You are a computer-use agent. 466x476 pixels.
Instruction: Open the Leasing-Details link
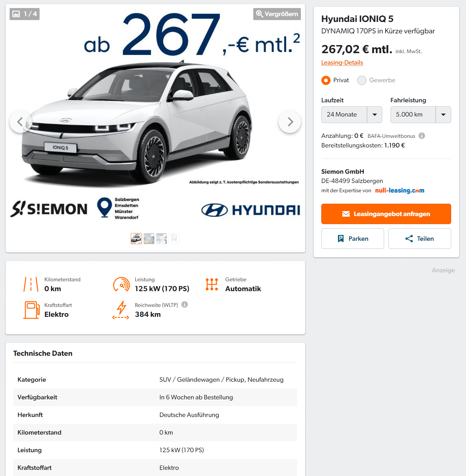pyautogui.click(x=342, y=62)
